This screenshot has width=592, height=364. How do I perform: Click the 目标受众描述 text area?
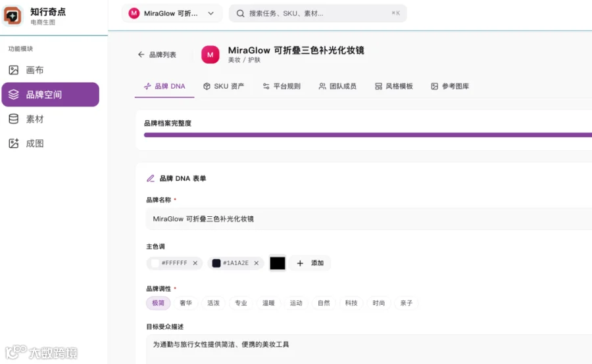coord(369,350)
